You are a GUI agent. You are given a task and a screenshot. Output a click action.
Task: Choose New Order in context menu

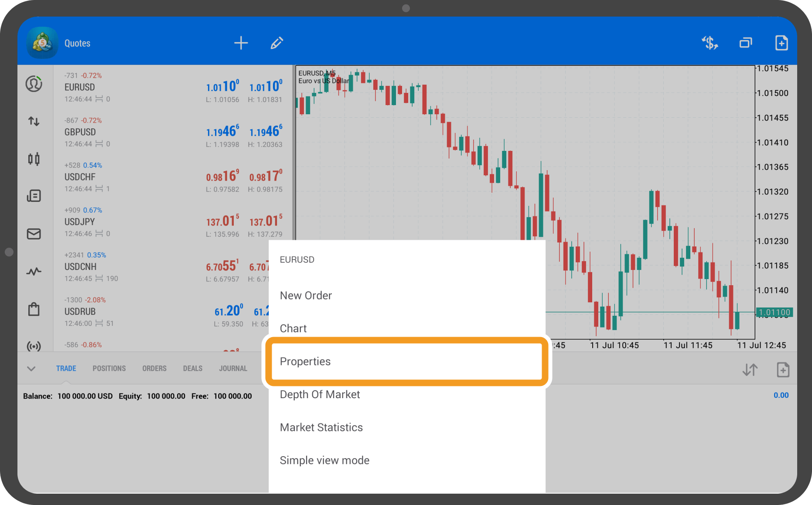[306, 296]
